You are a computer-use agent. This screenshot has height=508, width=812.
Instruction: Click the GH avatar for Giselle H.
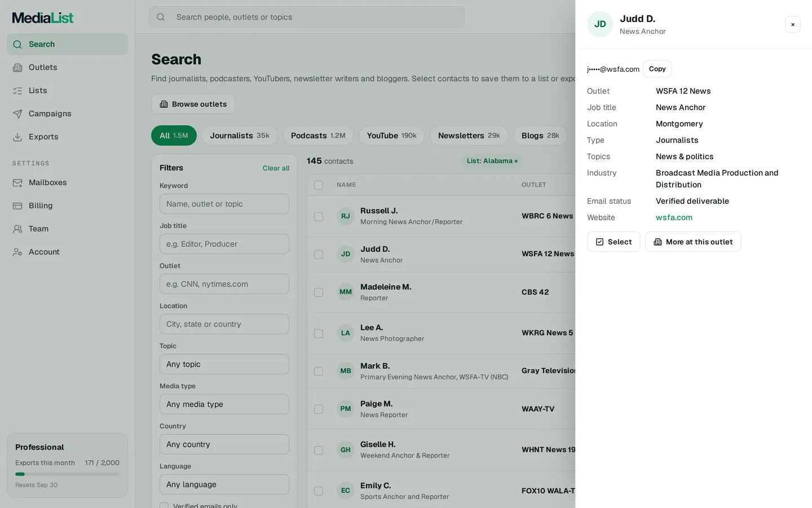346,450
